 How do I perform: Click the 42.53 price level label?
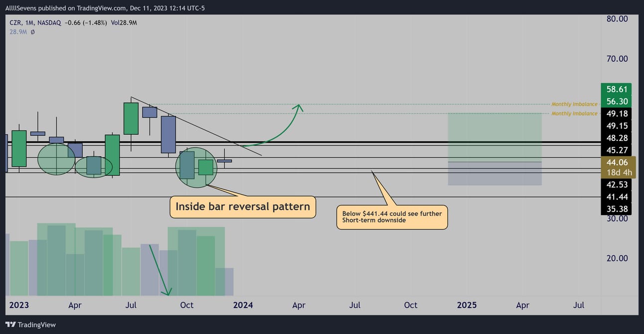coord(617,185)
